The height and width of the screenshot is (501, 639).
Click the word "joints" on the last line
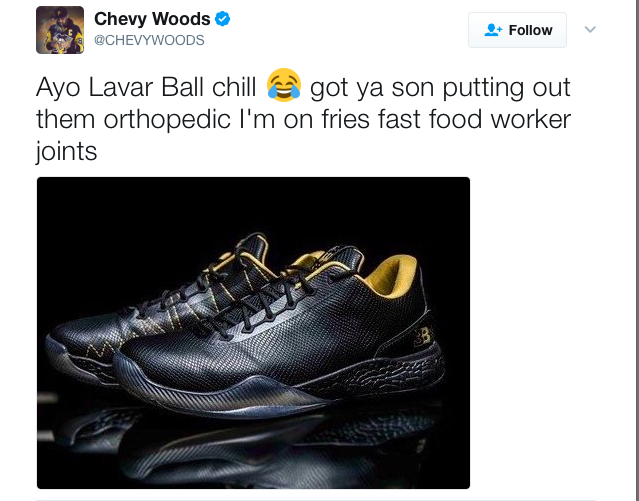(x=66, y=151)
